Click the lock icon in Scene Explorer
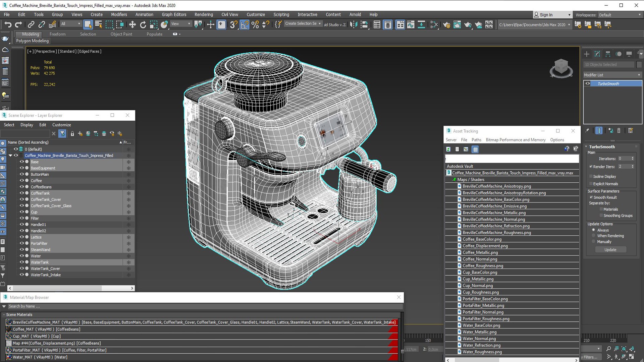Screen dimensions: 644x362 (72, 134)
